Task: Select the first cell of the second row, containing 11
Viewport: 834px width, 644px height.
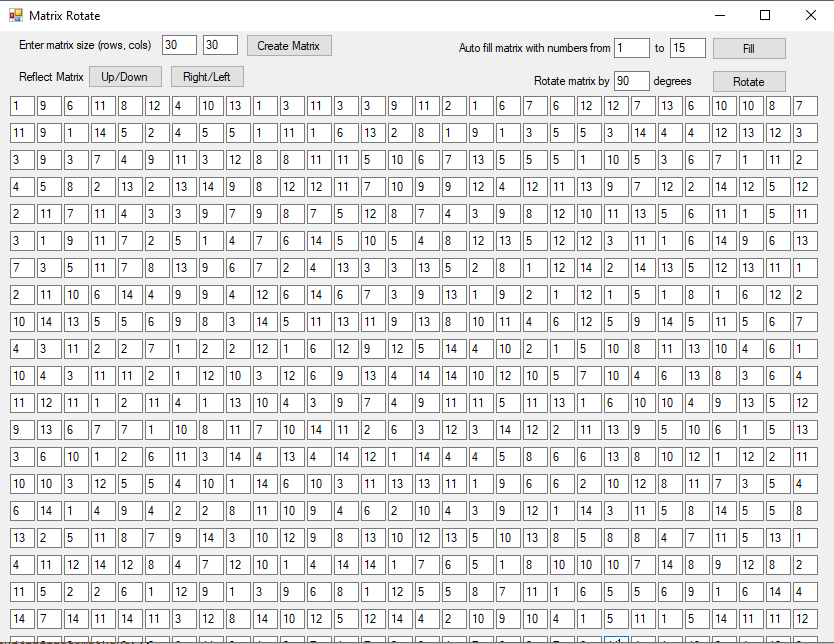Action: coord(22,133)
